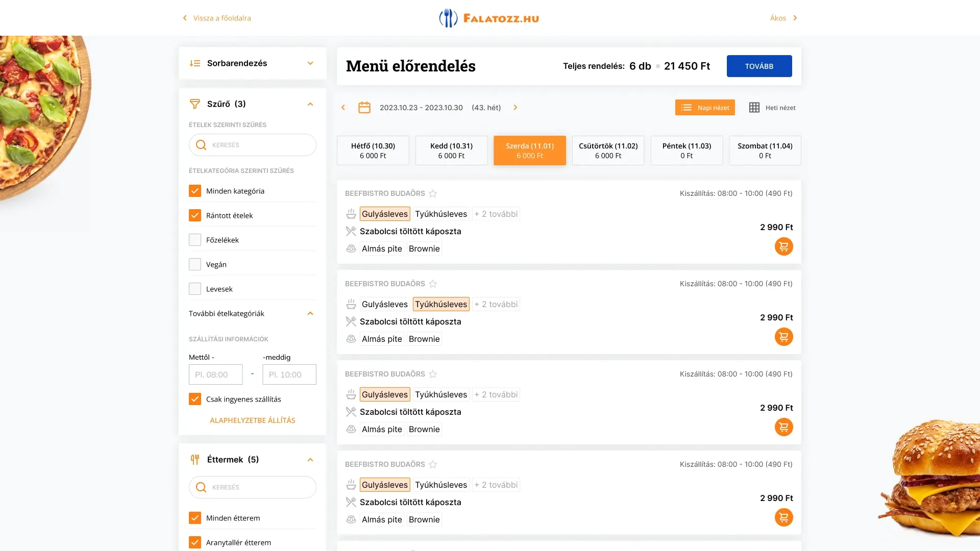The height and width of the screenshot is (551, 980).
Task: Expand '+ 2 további' soups in first card
Action: 496,214
